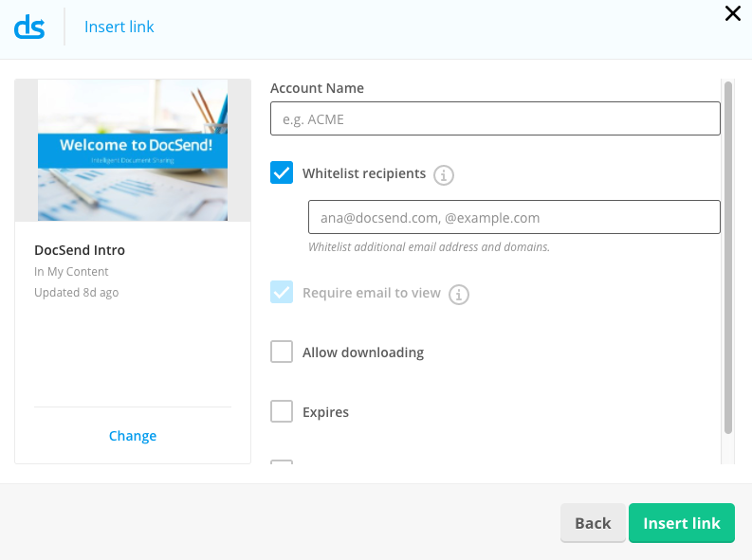Click the Account Name input field
Viewport: 752px width, 560px height.
[x=495, y=118]
